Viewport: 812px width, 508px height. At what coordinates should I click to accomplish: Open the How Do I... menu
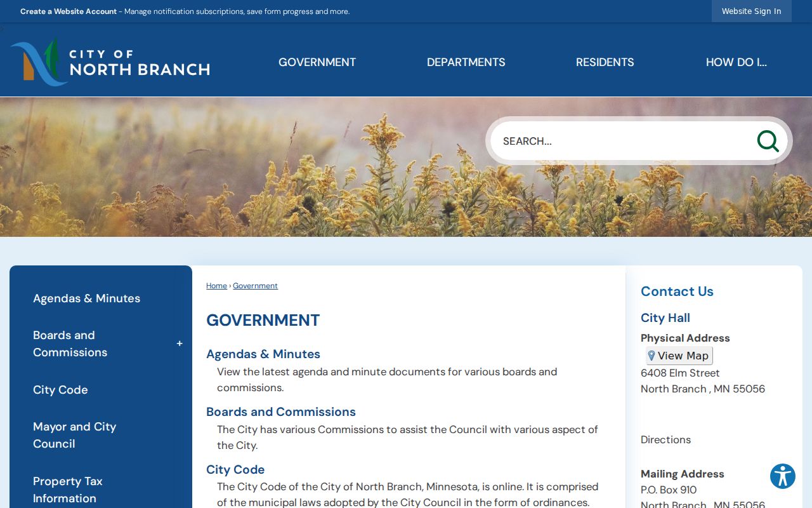737,62
